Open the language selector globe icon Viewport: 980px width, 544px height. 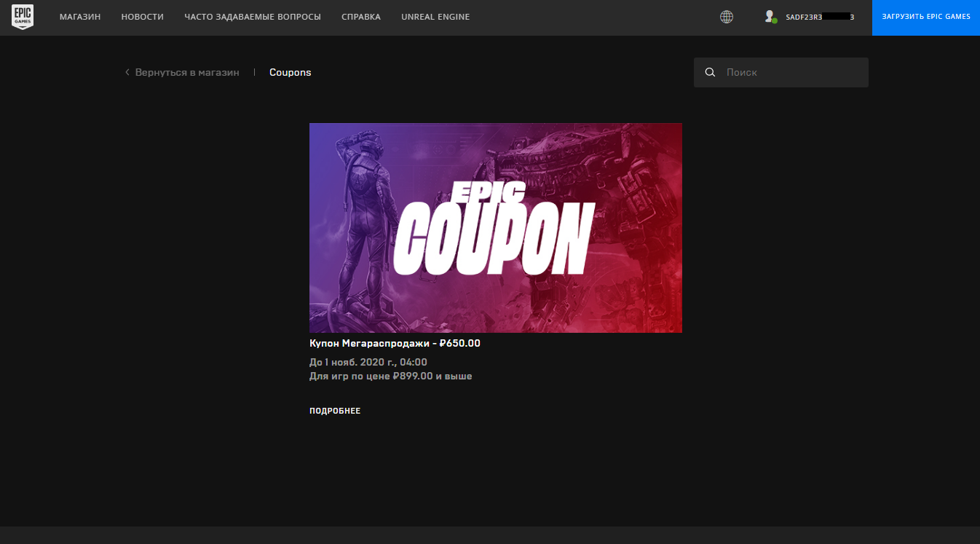point(726,17)
